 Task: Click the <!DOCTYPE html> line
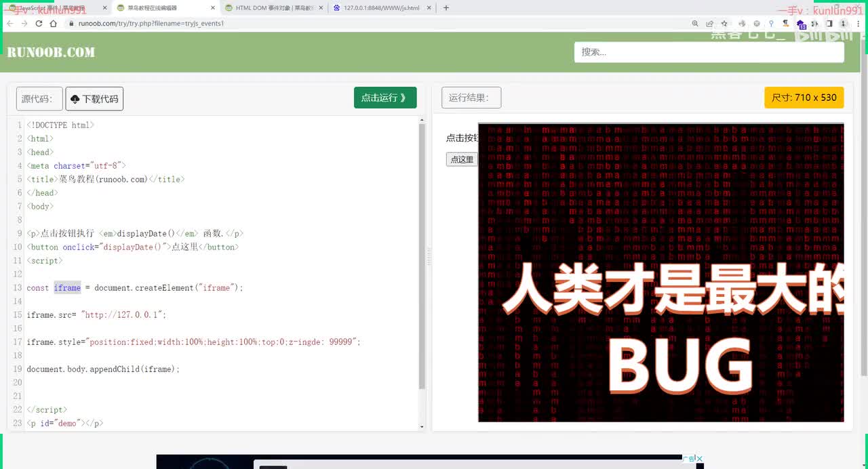tap(60, 125)
